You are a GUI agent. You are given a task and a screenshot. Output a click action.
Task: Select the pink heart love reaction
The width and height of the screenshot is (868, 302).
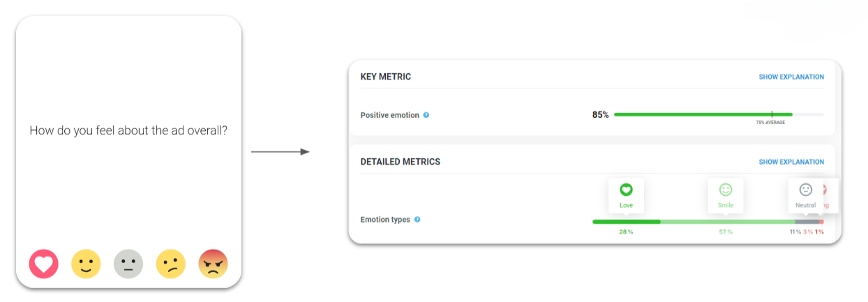click(x=44, y=264)
